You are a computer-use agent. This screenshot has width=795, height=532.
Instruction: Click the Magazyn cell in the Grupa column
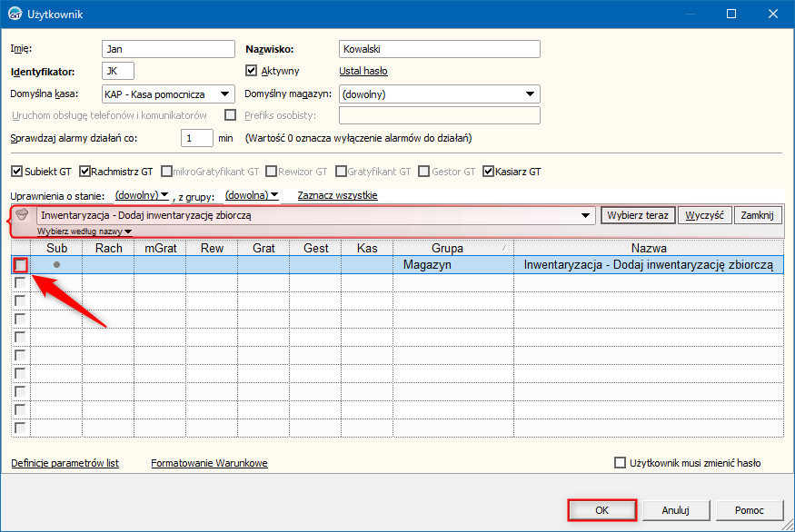453,265
